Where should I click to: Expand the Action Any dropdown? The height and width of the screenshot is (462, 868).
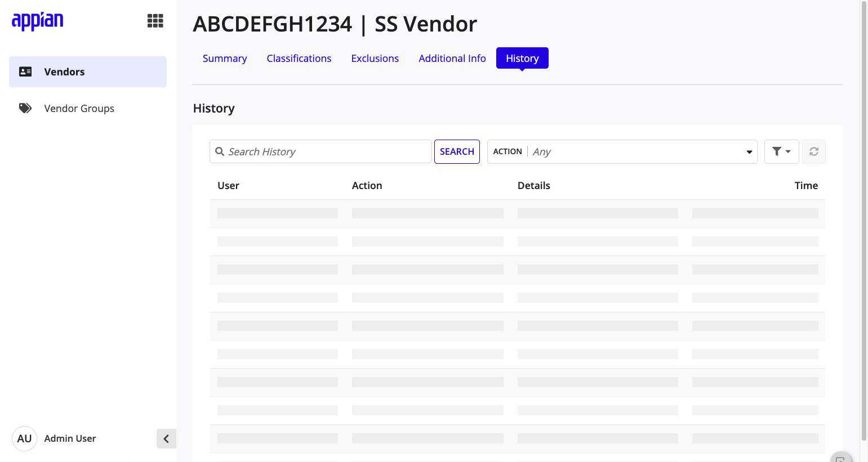point(622,151)
